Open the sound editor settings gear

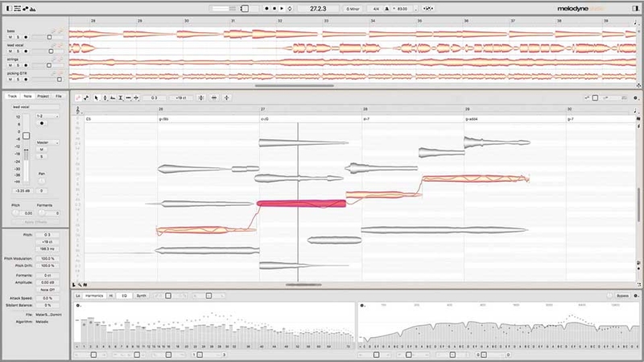[x=636, y=296]
